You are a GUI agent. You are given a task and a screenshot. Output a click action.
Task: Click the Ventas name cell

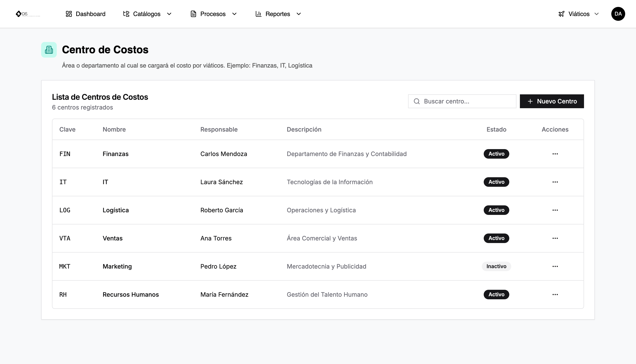point(113,238)
